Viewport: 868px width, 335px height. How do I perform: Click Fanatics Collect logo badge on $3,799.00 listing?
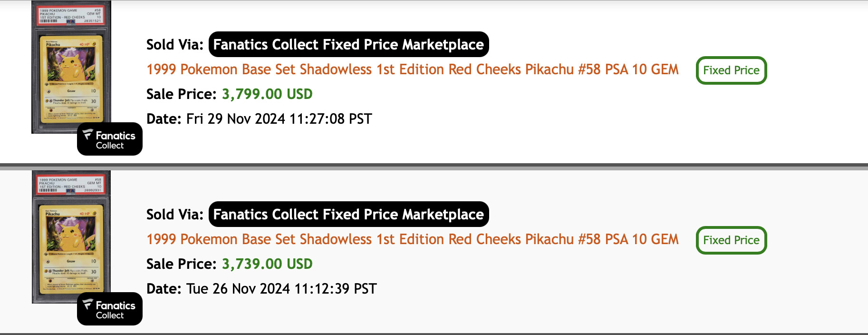point(110,139)
